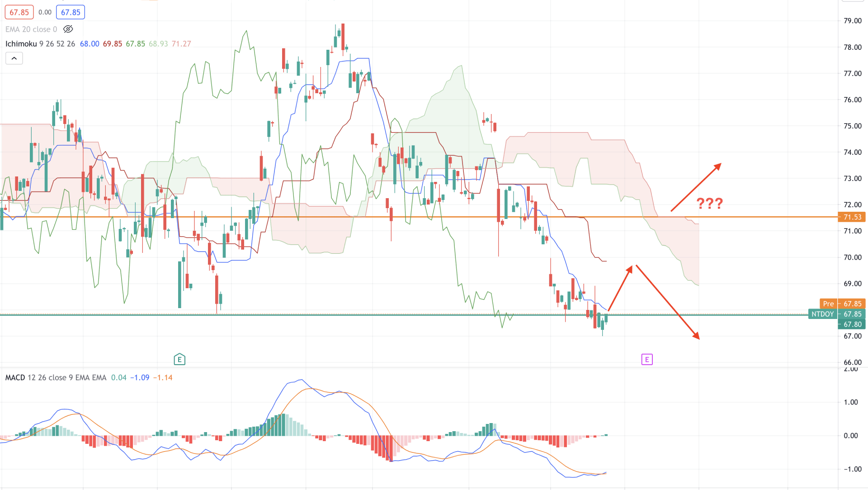The image size is (868, 490).
Task: Click the green earnings E marker
Action: 179,360
